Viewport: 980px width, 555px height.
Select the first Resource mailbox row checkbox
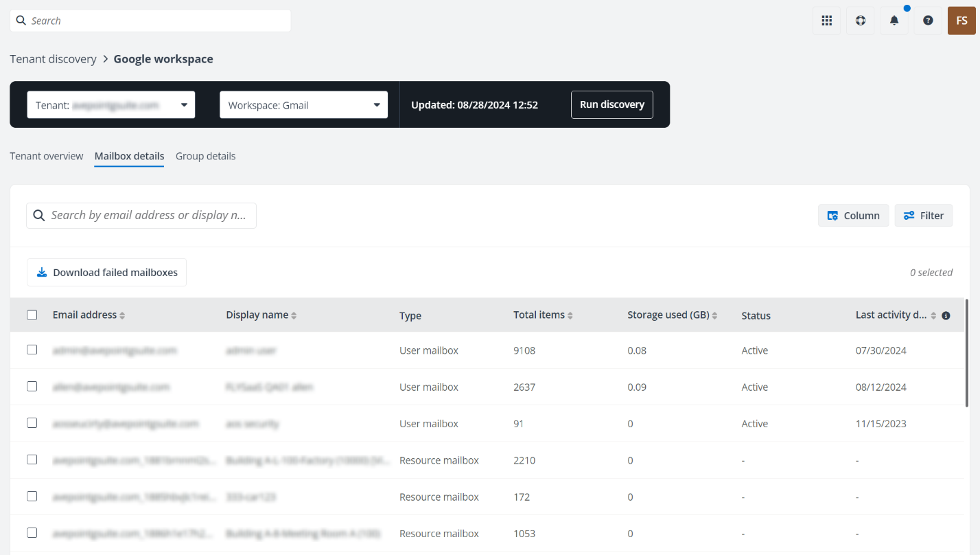[32, 459]
